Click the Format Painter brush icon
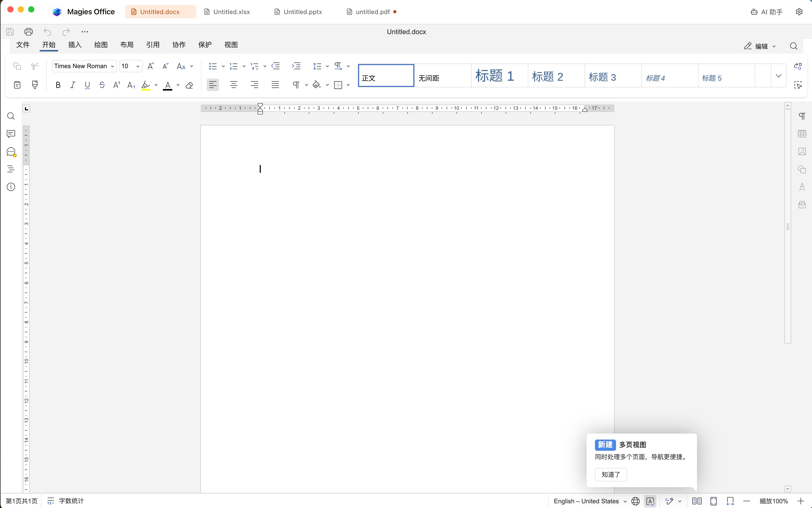Screen dimensions: 812x508 coord(35,85)
